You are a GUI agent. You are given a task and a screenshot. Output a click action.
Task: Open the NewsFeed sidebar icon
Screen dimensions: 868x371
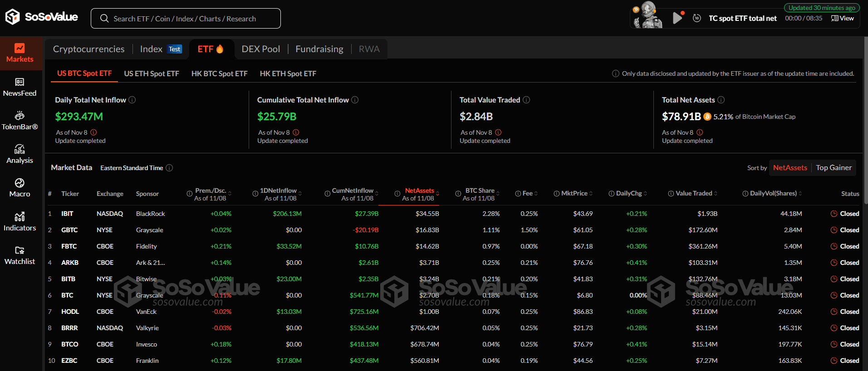pos(20,87)
